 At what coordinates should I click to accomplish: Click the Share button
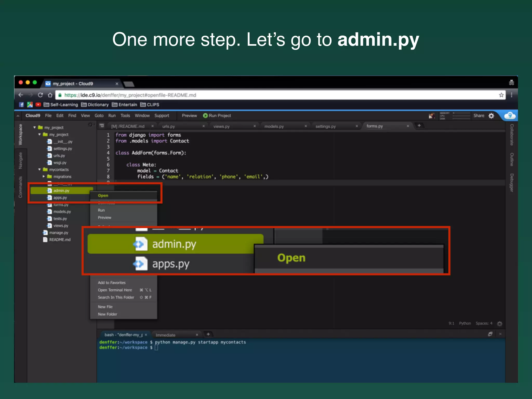[478, 116]
